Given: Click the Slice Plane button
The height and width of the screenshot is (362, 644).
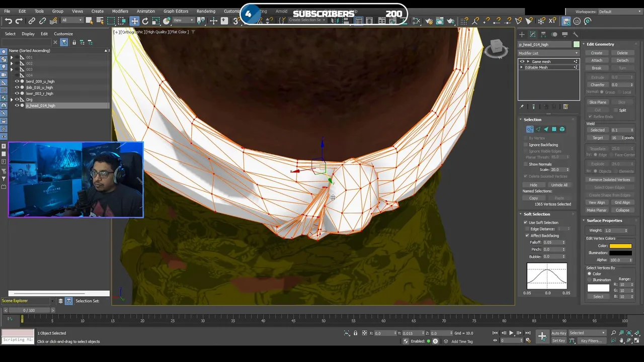Looking at the screenshot, I should pyautogui.click(x=598, y=102).
